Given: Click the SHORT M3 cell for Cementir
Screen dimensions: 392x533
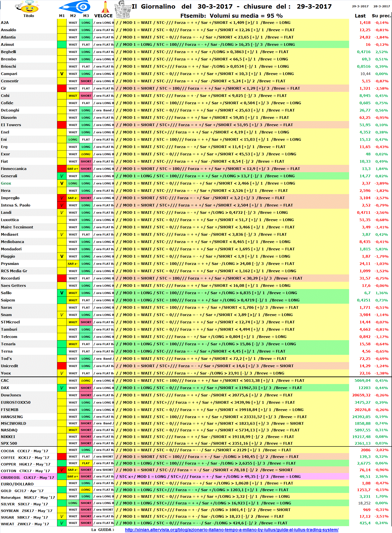Looking at the screenshot, I should (x=86, y=81).
